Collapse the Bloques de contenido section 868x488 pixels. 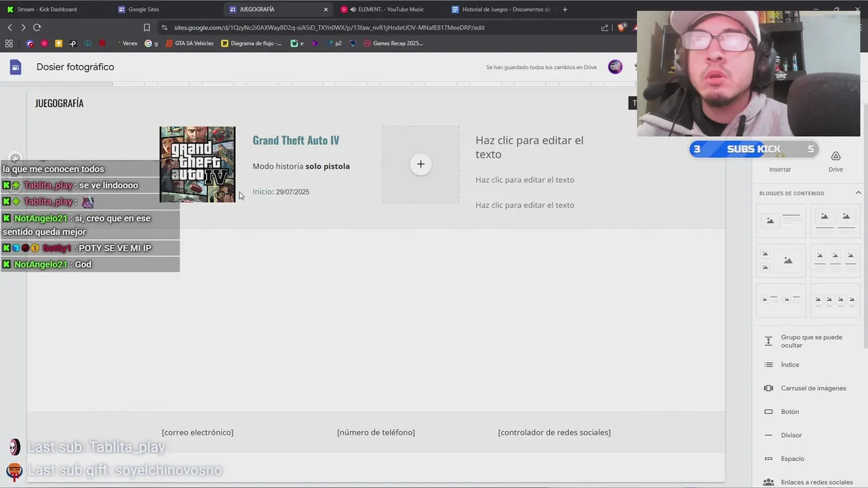click(x=859, y=193)
